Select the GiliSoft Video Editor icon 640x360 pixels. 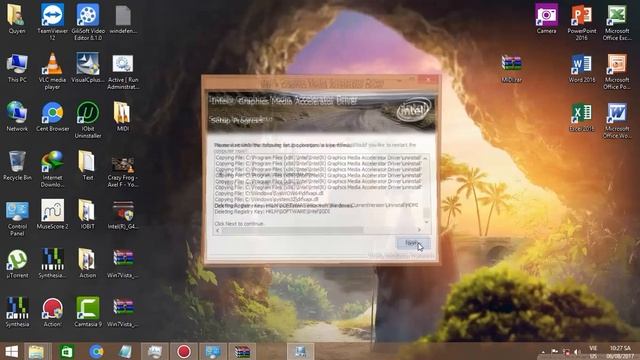(x=88, y=22)
